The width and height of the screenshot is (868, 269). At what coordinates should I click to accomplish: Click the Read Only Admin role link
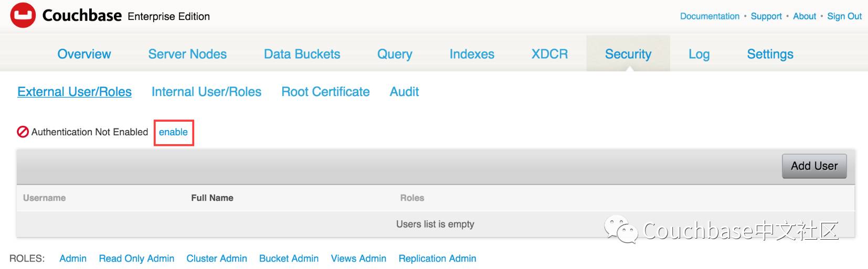pyautogui.click(x=136, y=259)
